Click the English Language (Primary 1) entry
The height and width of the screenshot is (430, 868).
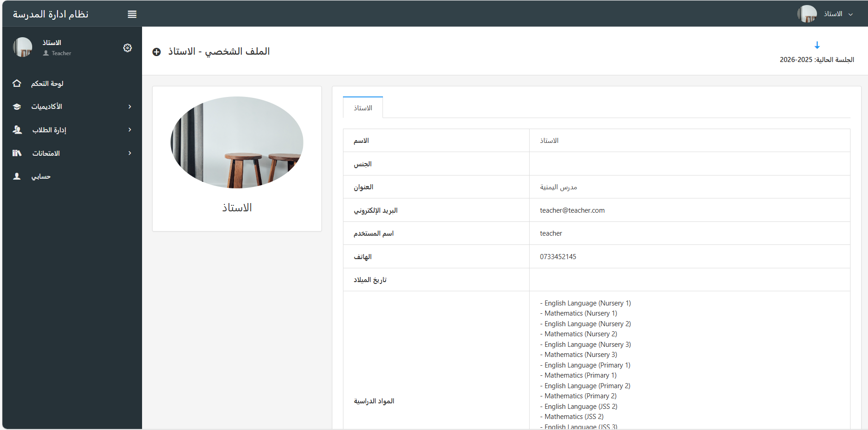tap(585, 365)
